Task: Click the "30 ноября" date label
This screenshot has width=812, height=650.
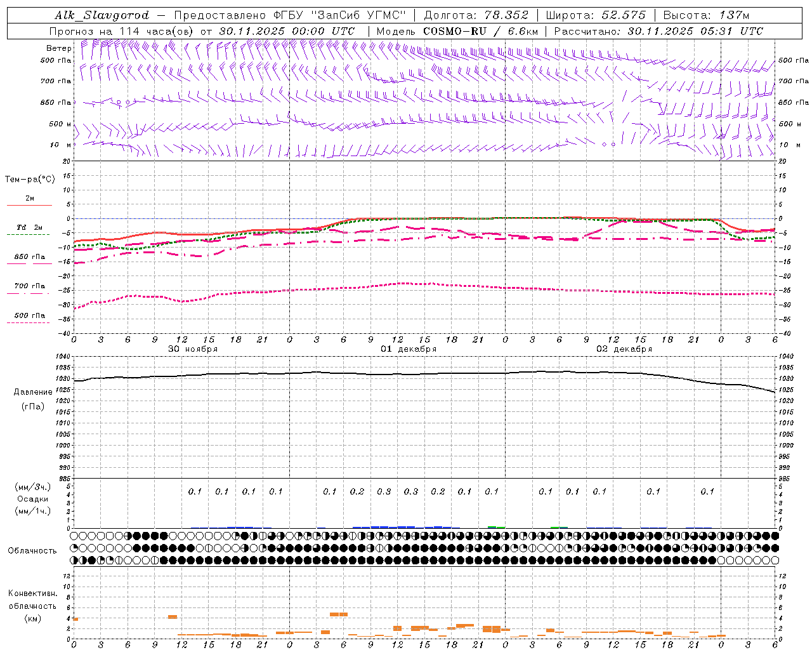Action: (193, 349)
